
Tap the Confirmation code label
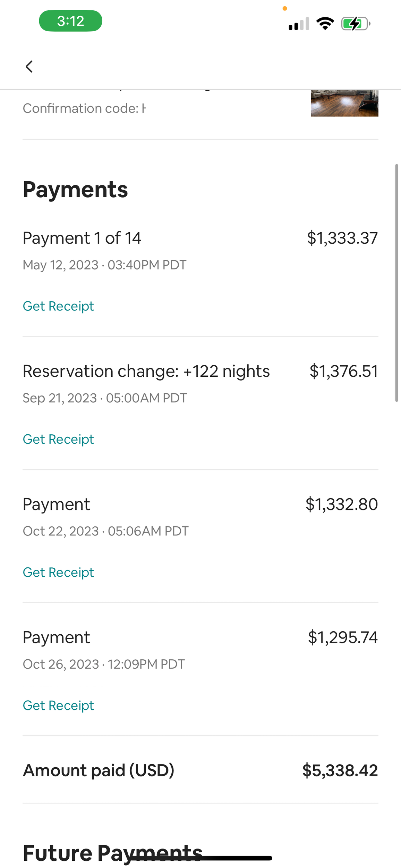(80, 108)
